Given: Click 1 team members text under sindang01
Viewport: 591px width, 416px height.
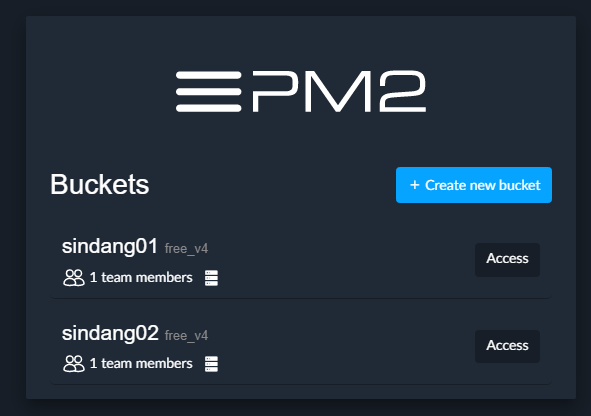Looking at the screenshot, I should click(x=141, y=278).
